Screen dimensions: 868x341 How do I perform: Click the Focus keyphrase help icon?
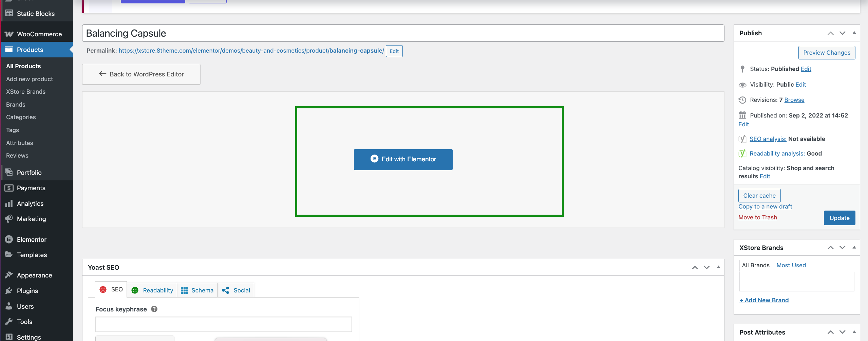154,309
